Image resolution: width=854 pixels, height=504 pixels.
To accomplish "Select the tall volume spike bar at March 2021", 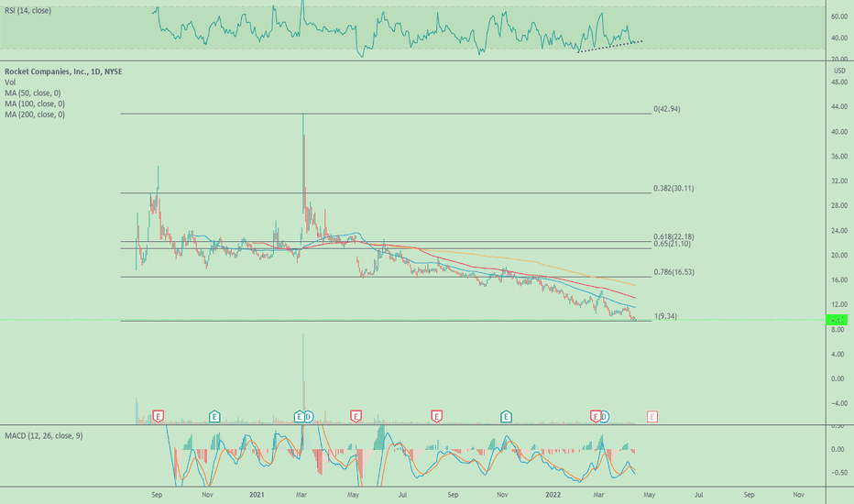I will click(302, 378).
